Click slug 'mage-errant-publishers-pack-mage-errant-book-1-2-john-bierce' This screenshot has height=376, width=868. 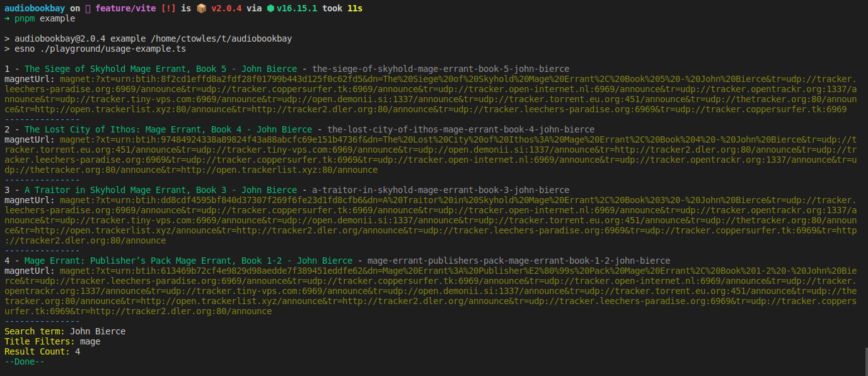519,261
